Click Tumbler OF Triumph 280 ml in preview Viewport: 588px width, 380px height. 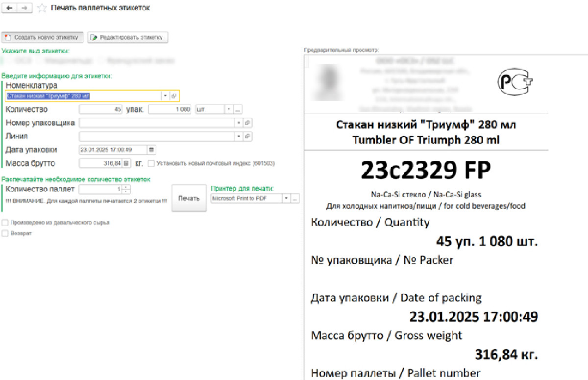click(426, 140)
